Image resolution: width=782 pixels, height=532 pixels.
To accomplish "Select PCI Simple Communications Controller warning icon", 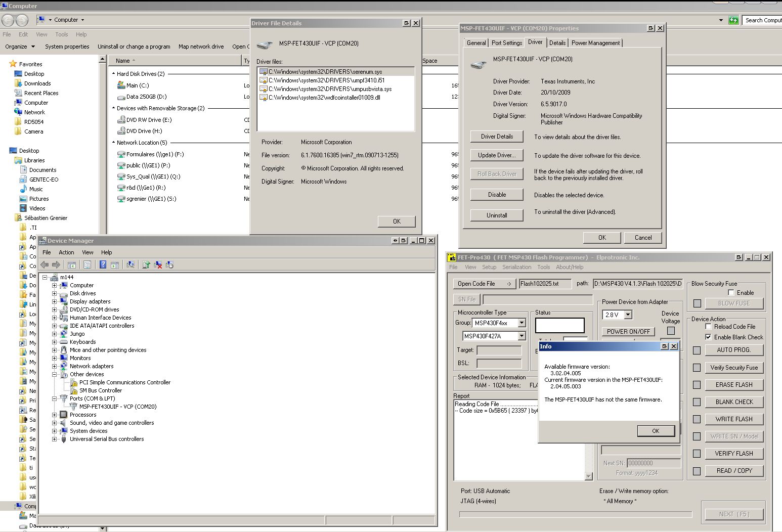I will [73, 382].
